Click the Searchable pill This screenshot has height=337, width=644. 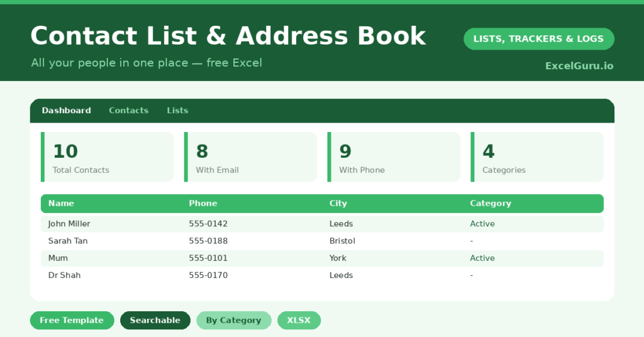click(155, 320)
